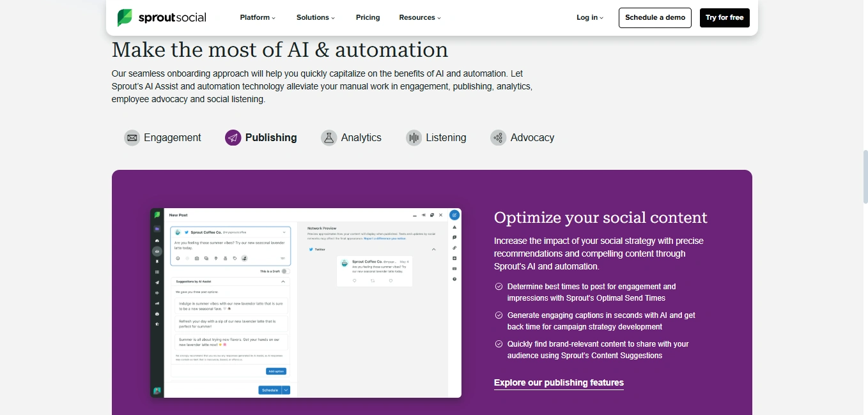Select the 'Refresh your day' AI suggestion

tap(231, 324)
